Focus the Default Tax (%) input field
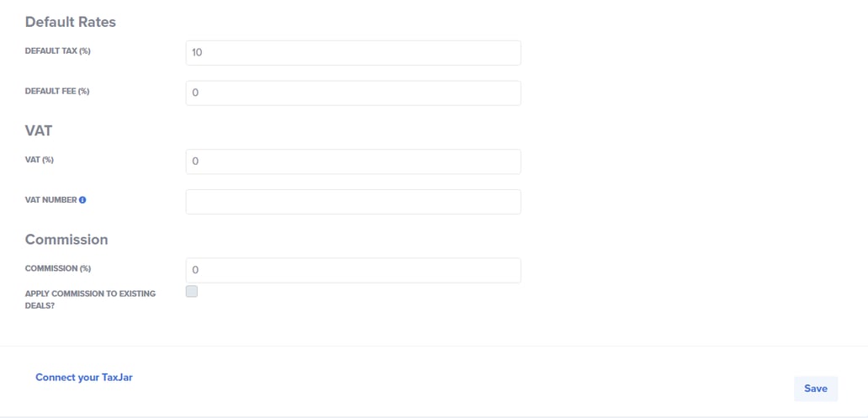Image resolution: width=868 pixels, height=418 pixels. [x=353, y=52]
